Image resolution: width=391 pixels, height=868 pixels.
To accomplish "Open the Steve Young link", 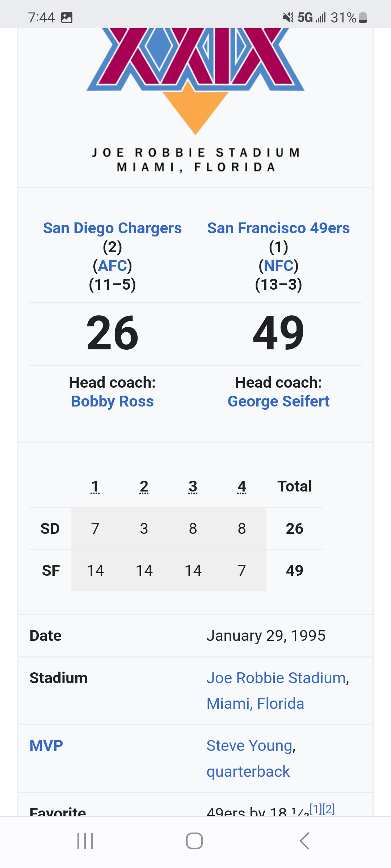I will (249, 746).
